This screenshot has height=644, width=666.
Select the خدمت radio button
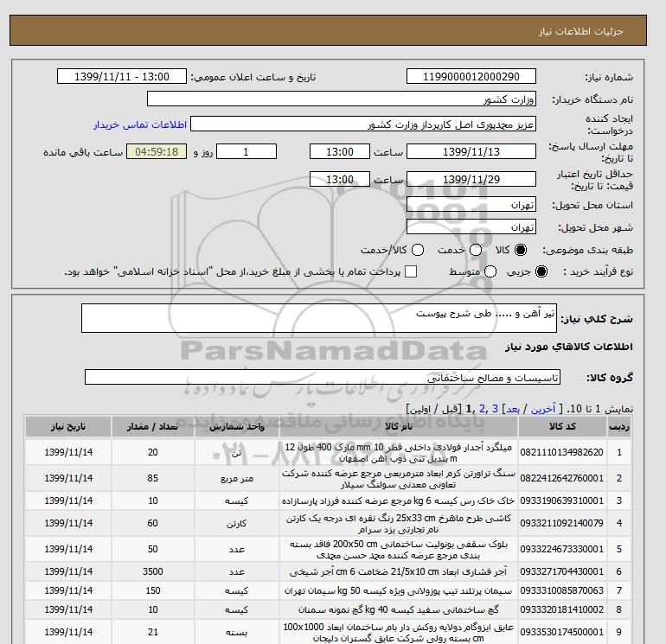476,250
